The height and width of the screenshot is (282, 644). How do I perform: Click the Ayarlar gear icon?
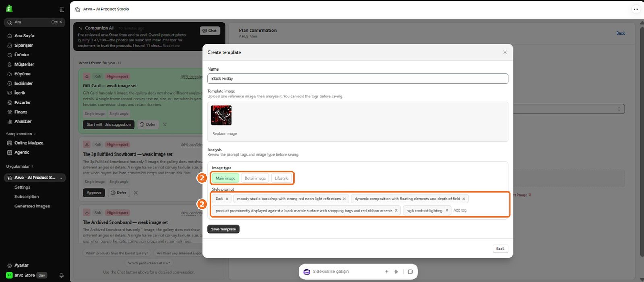(10, 265)
